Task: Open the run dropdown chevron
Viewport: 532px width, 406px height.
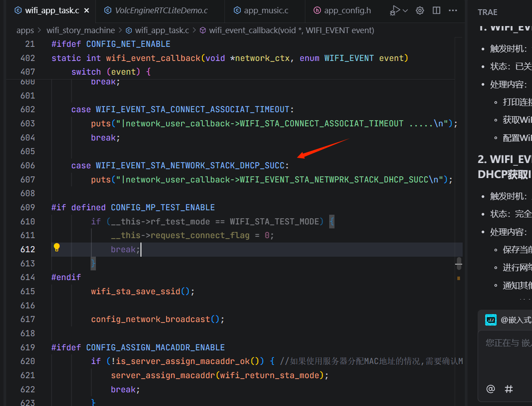Action: tap(405, 11)
